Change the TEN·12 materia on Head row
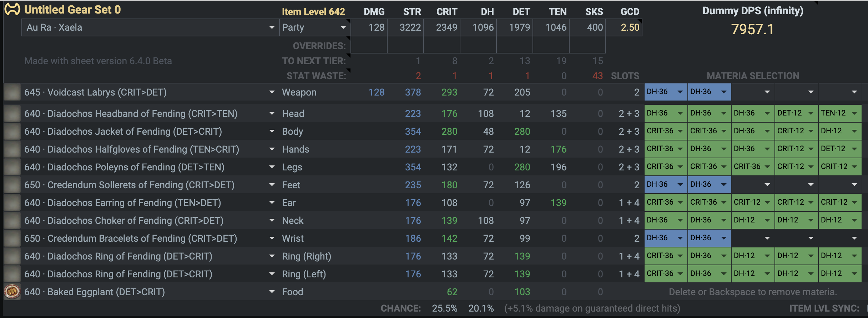Screen dimensions: 868x318 (854, 113)
